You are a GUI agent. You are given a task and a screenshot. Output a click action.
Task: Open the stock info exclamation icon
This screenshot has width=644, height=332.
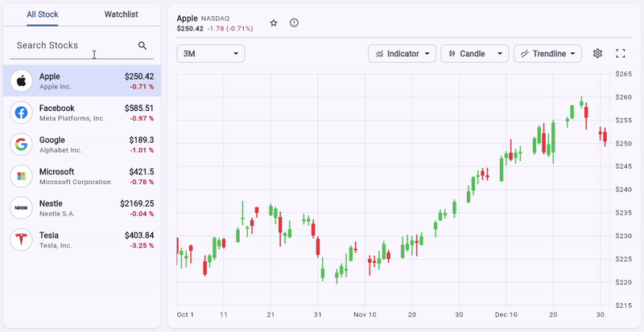pyautogui.click(x=294, y=23)
